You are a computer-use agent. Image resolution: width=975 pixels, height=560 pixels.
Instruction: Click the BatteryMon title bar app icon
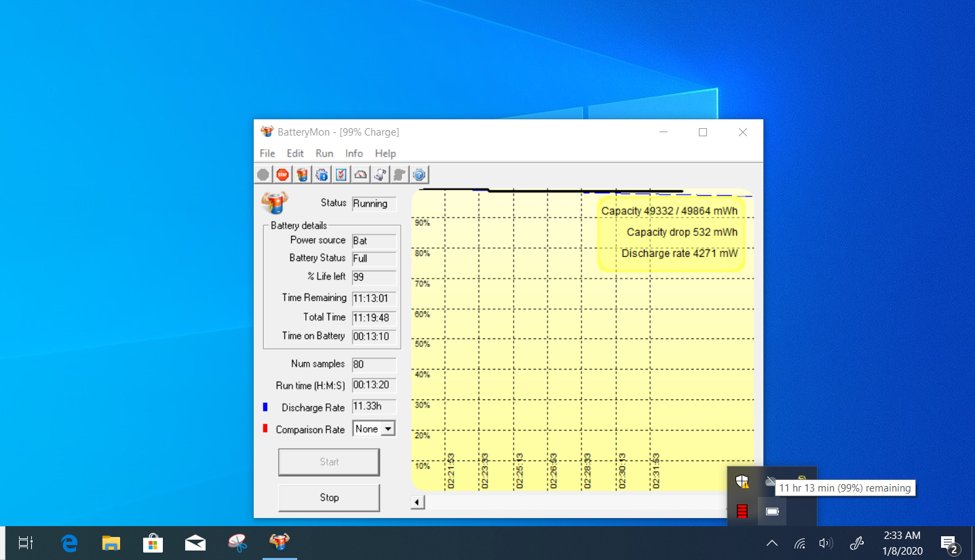pos(267,132)
